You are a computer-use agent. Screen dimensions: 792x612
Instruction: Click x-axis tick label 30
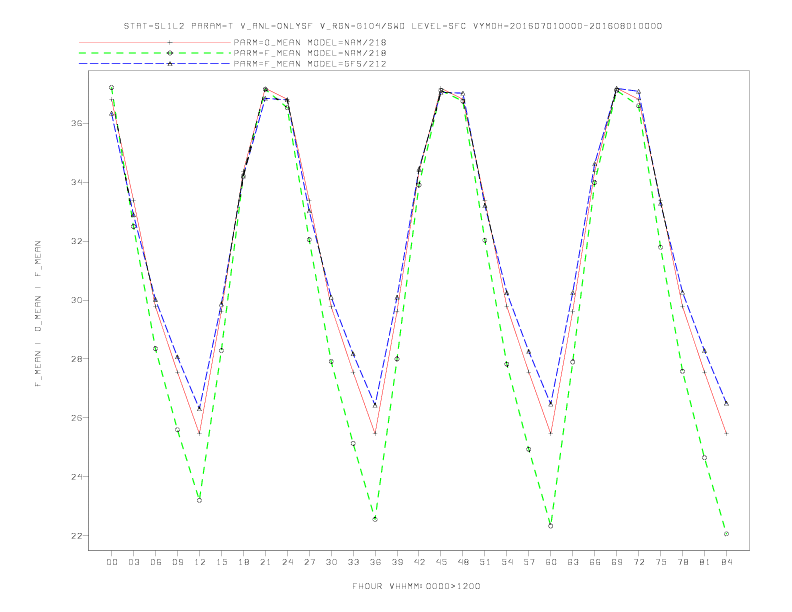(331, 562)
